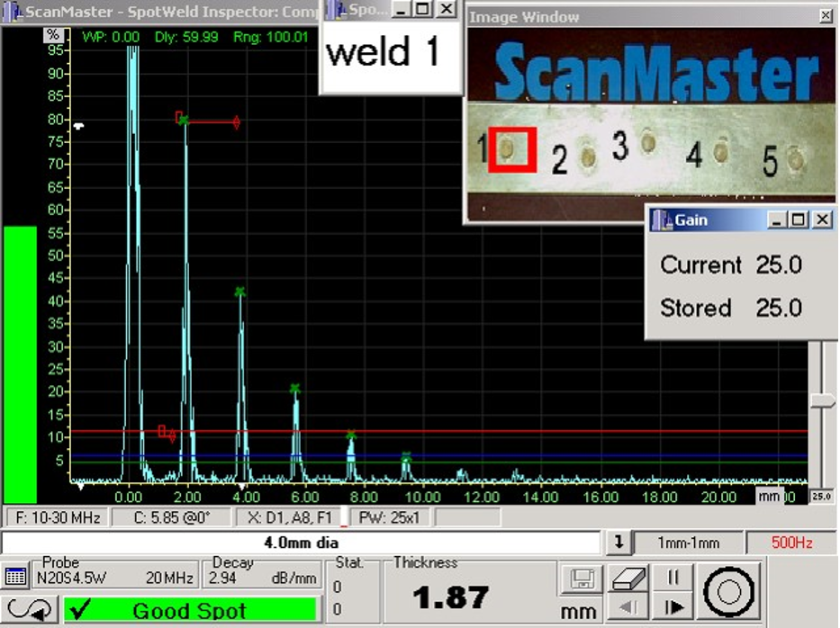
Task: Click the ScanMaster main window title icon
Action: (x=12, y=11)
